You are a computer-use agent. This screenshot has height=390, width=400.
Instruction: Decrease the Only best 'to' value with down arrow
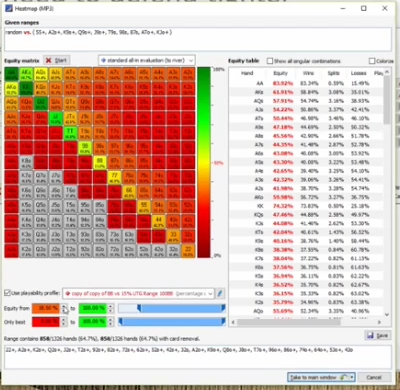point(111,324)
